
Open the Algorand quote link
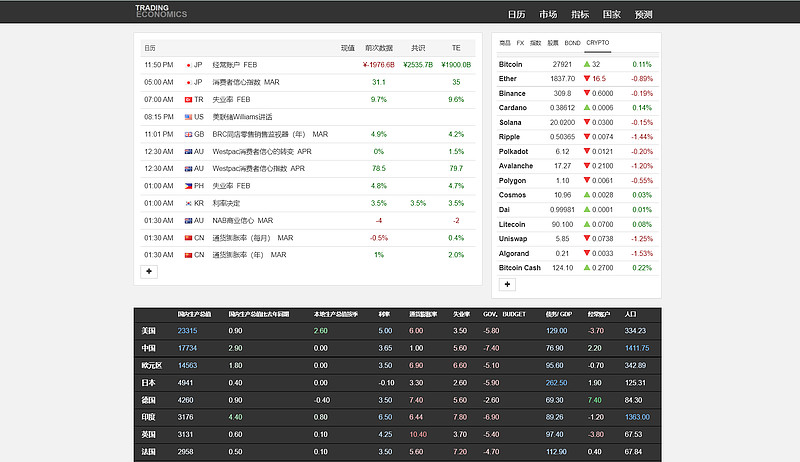click(x=514, y=253)
